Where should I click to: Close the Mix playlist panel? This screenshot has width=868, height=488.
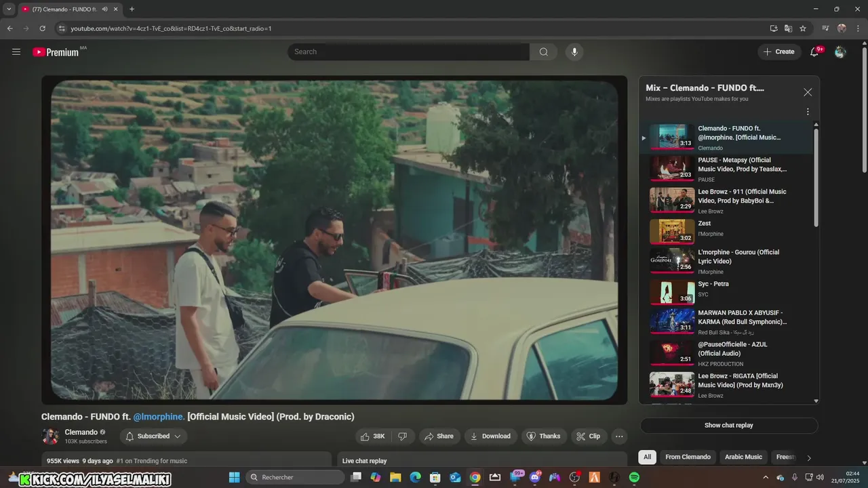pyautogui.click(x=808, y=92)
